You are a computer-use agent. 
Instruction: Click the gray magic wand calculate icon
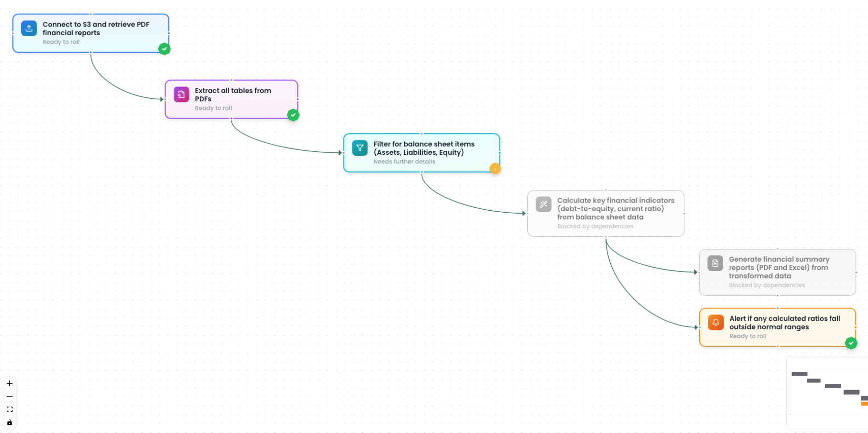[x=543, y=204]
